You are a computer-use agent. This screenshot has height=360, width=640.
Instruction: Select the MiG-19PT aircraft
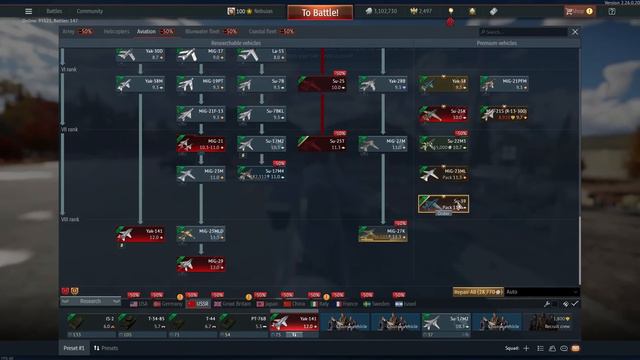tap(201, 84)
